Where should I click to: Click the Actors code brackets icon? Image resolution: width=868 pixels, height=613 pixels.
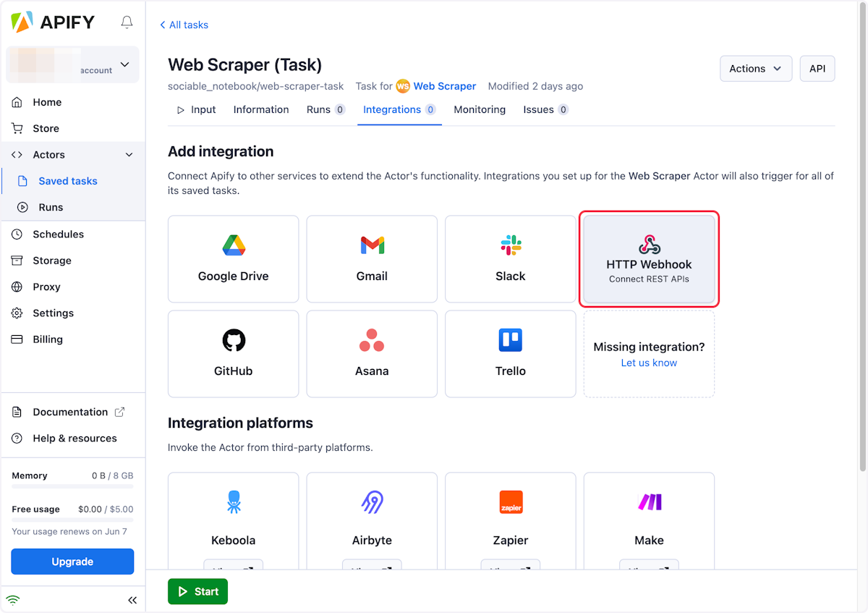(17, 155)
